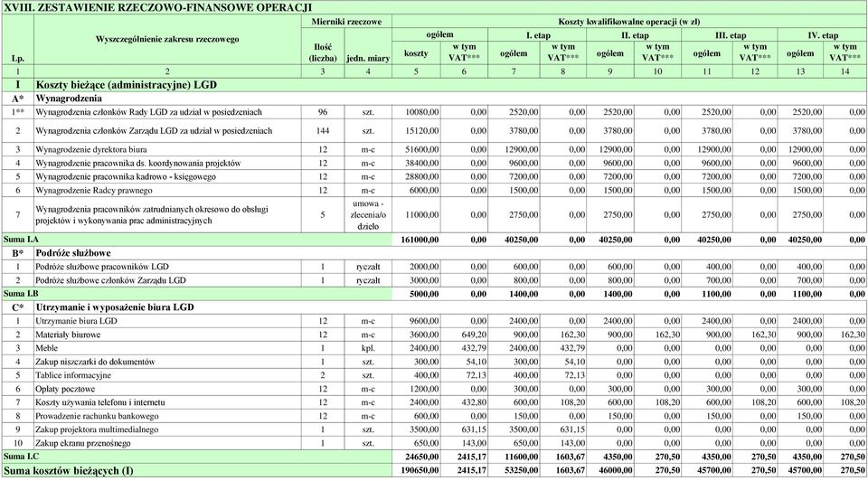868x481 pixels.
Task: Select the 'IV. etap' header
Action: click(823, 35)
